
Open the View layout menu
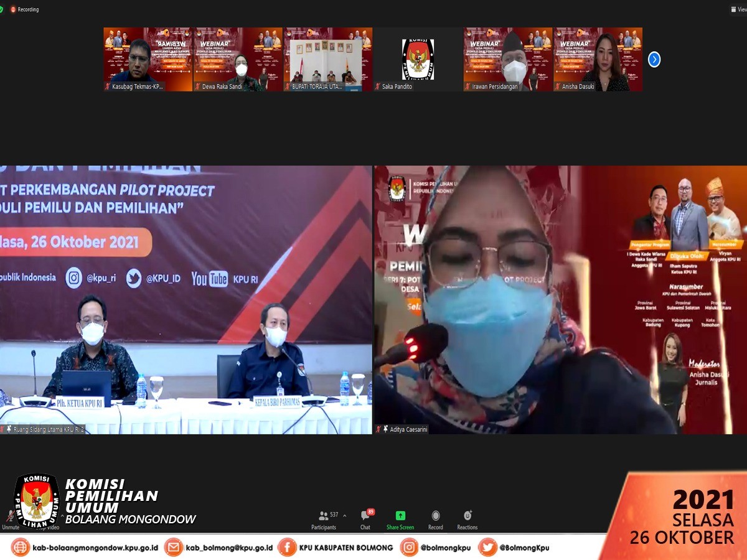pos(738,9)
